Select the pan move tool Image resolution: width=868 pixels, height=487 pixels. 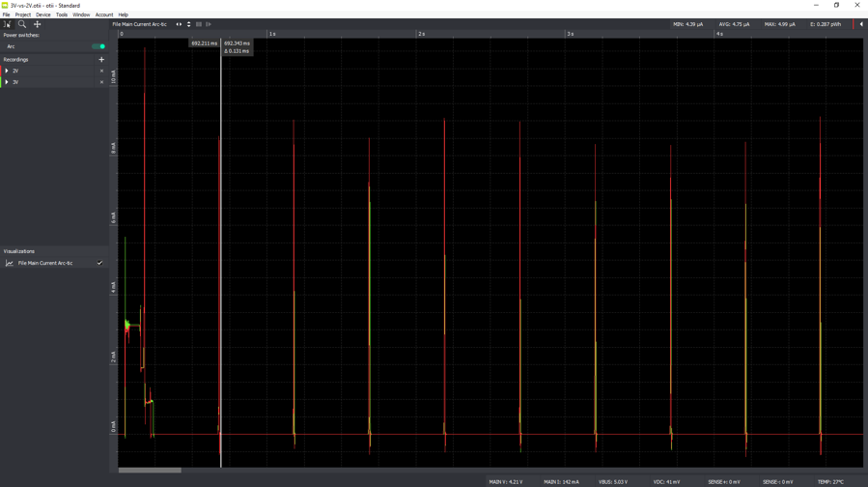pos(38,24)
